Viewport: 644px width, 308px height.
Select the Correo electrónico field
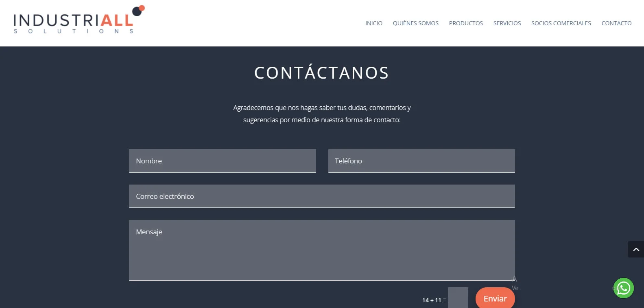point(321,196)
